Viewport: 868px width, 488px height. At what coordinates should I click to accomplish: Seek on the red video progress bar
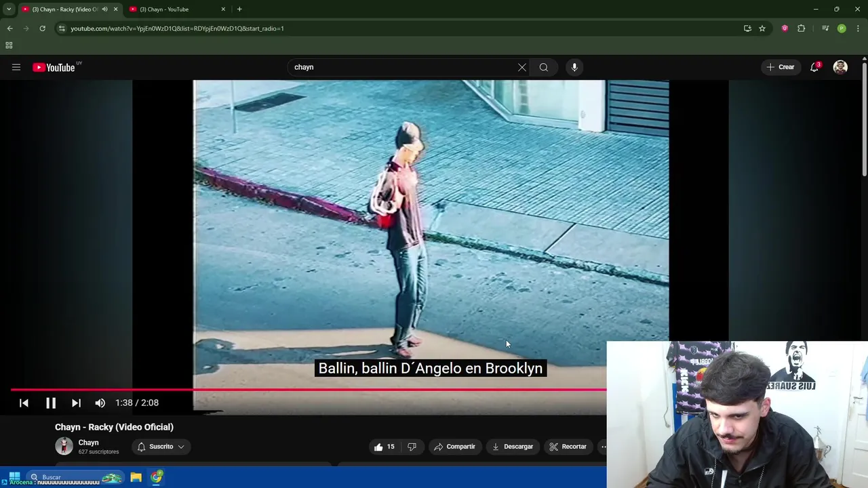pos(309,390)
